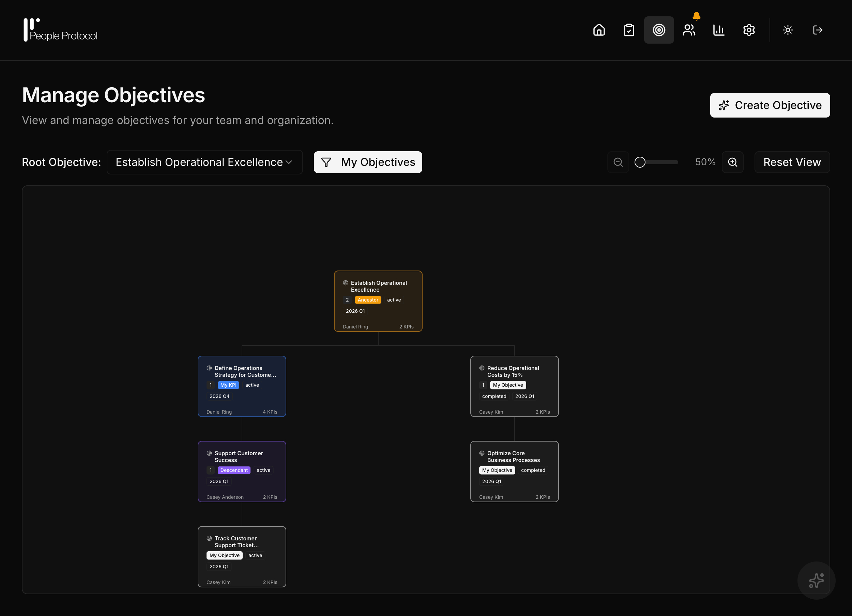View the Analytics bar chart icon
The height and width of the screenshot is (616, 852).
point(719,30)
